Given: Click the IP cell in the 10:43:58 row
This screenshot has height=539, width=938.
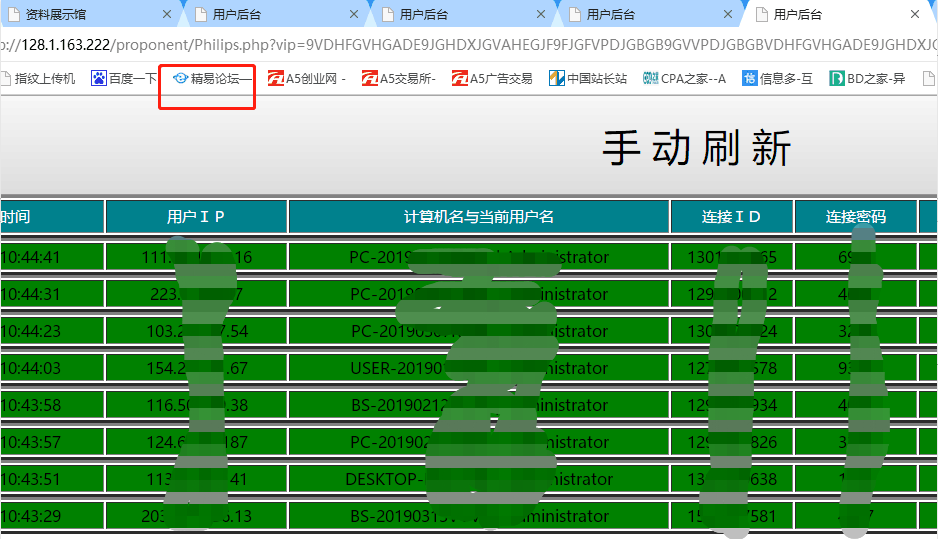Looking at the screenshot, I should coord(196,406).
